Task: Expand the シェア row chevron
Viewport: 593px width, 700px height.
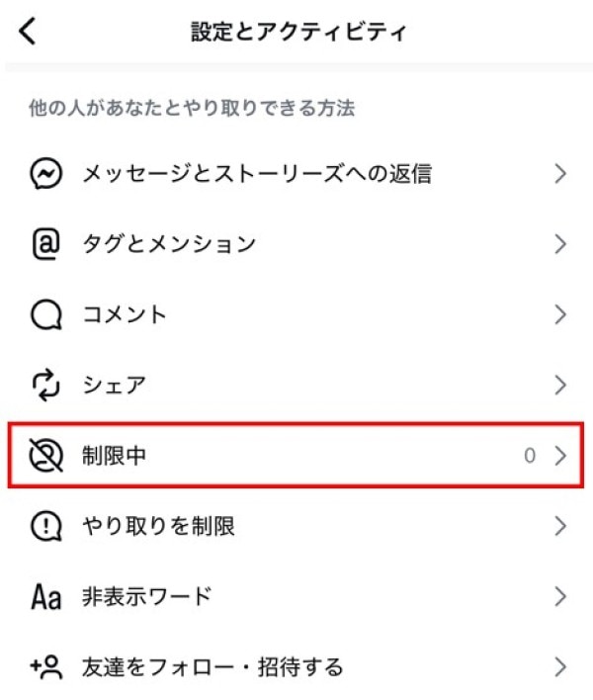Action: [x=560, y=385]
